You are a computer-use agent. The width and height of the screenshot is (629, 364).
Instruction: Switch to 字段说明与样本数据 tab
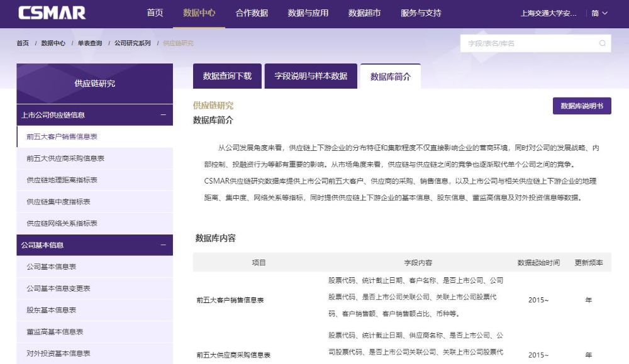(x=311, y=76)
